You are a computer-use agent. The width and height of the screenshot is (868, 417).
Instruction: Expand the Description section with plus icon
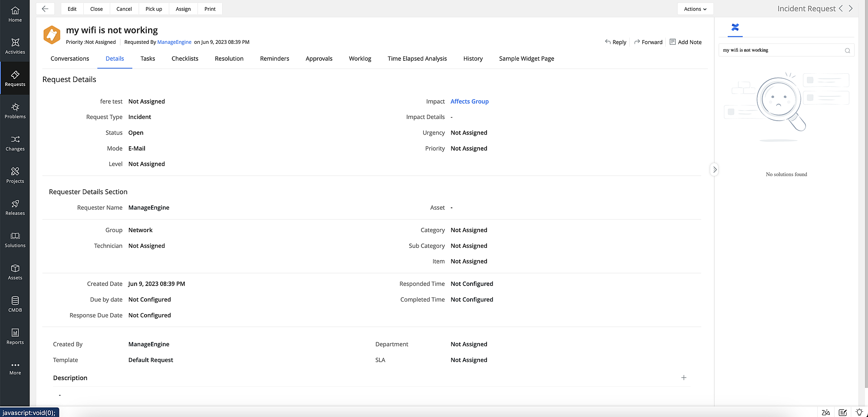[x=684, y=378]
